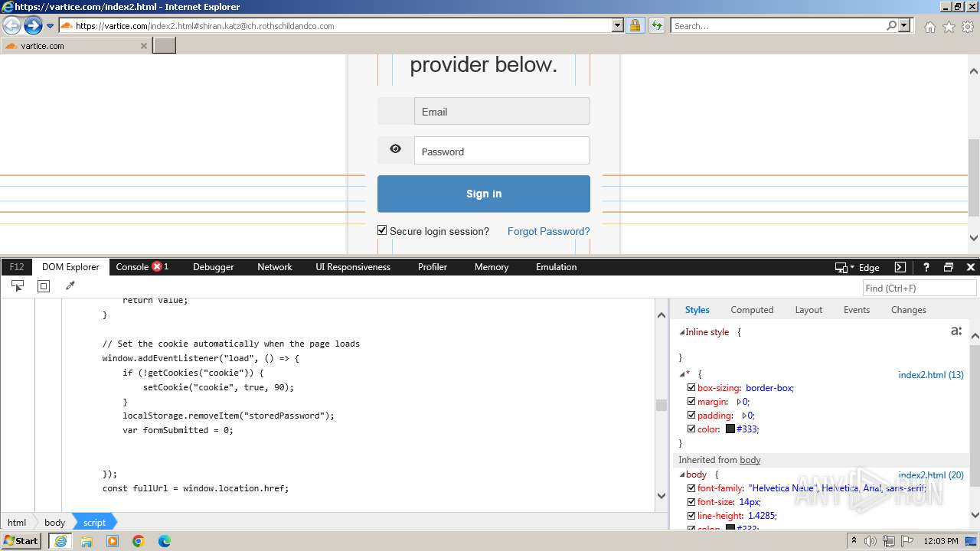Open the security lock report icon
The image size is (980, 551).
tap(635, 25)
